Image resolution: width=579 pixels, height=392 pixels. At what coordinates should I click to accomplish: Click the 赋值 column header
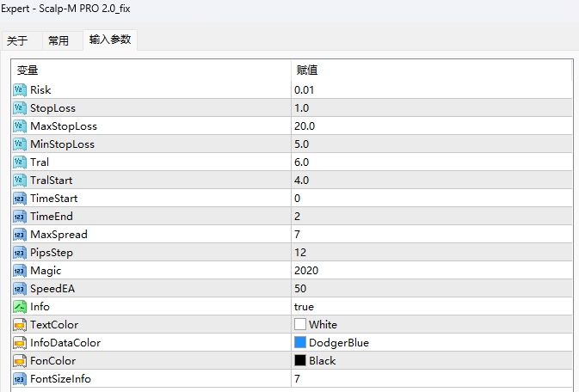tap(307, 70)
